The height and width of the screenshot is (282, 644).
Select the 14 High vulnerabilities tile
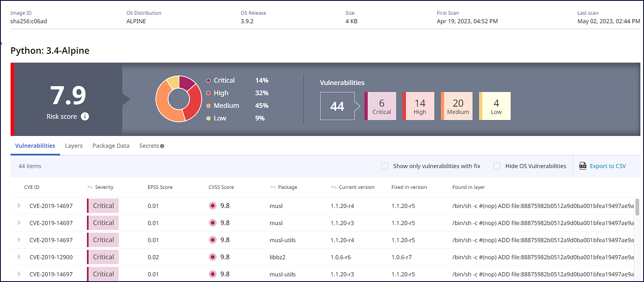click(419, 106)
